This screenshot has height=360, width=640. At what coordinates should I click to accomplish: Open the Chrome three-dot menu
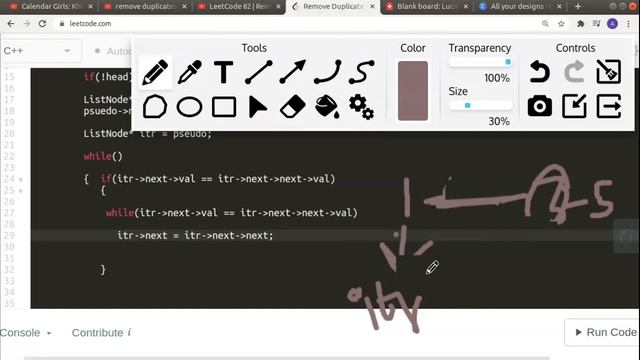point(629,24)
